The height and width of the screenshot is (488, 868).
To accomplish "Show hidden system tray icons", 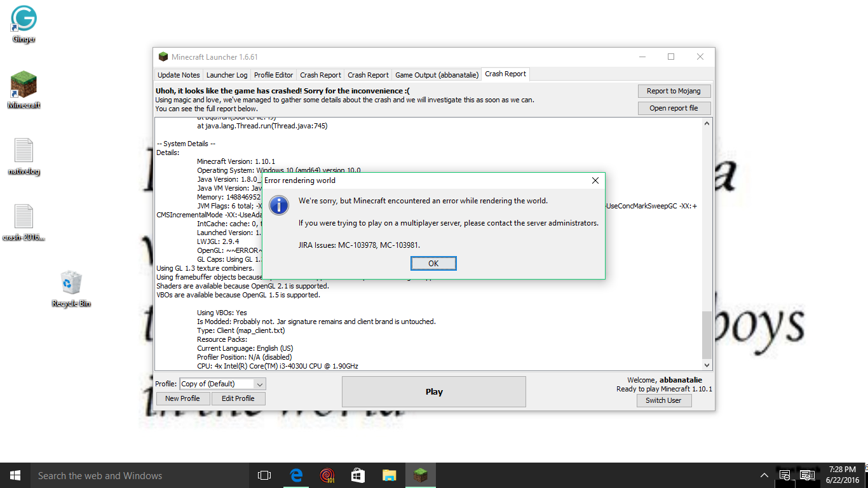I will click(x=764, y=475).
